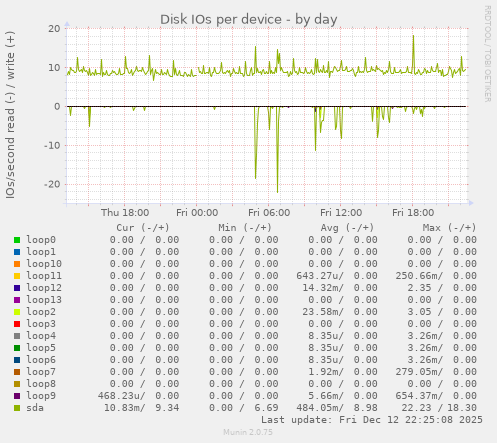Click the 'sda' legend label
Screen dimensions: 497x443
click(x=35, y=408)
